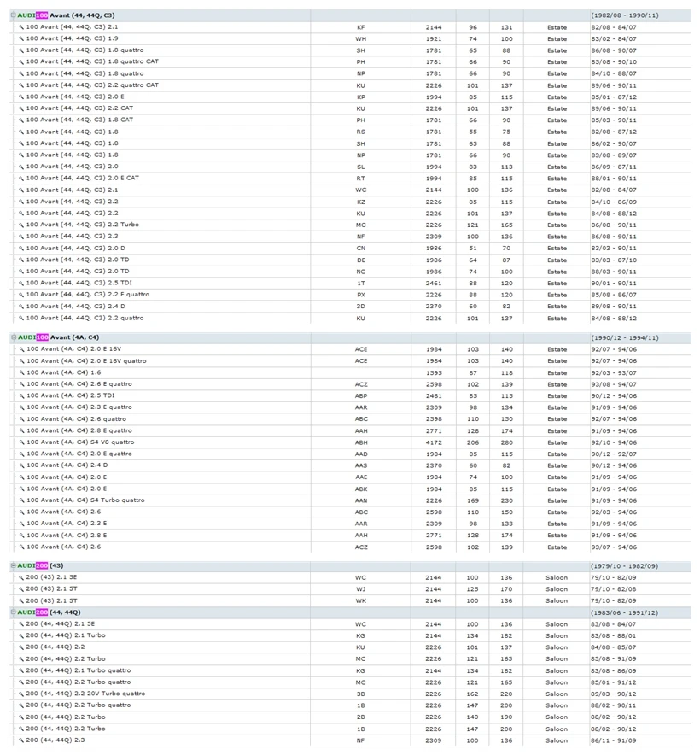This screenshot has height=755, width=700.
Task: Click magnifier icon for 200 (44, 44Q) 2.1 5E
Action: tap(21, 624)
